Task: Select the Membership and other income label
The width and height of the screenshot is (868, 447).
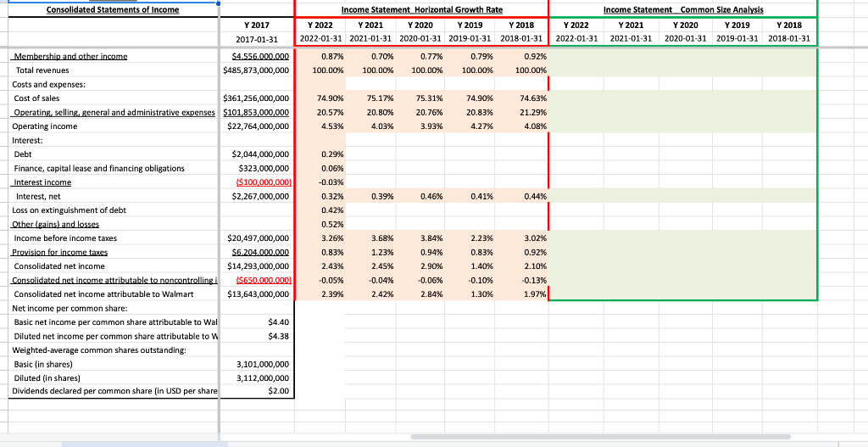Action: 70,57
